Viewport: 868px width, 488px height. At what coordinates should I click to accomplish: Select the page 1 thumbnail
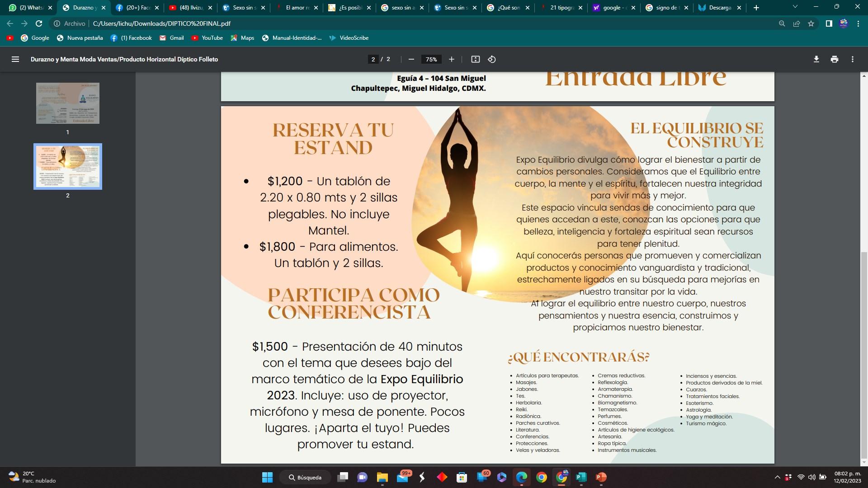click(68, 103)
